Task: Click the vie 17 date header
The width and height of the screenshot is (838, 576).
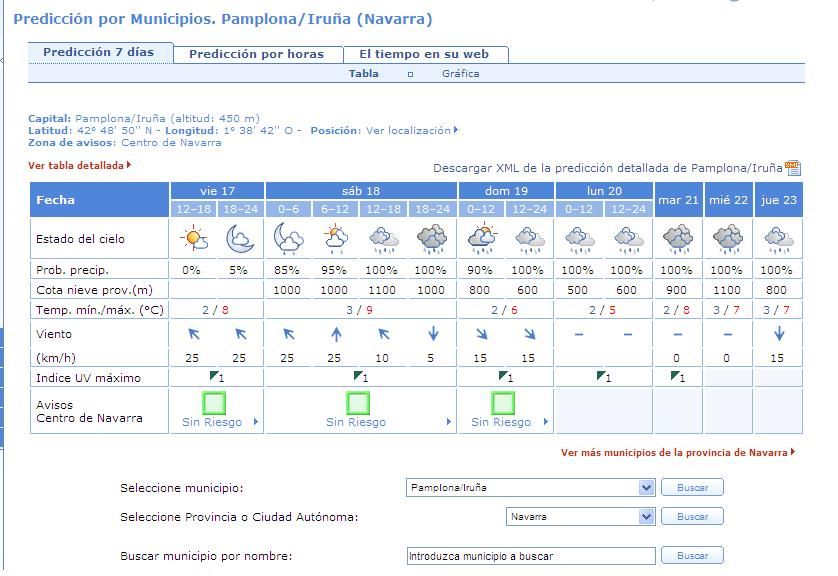Action: [x=217, y=191]
